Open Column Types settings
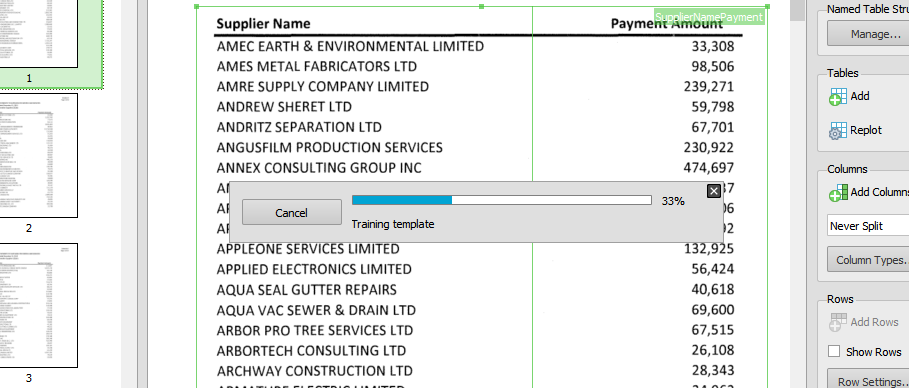Image resolution: width=909 pixels, height=388 pixels. (x=868, y=260)
